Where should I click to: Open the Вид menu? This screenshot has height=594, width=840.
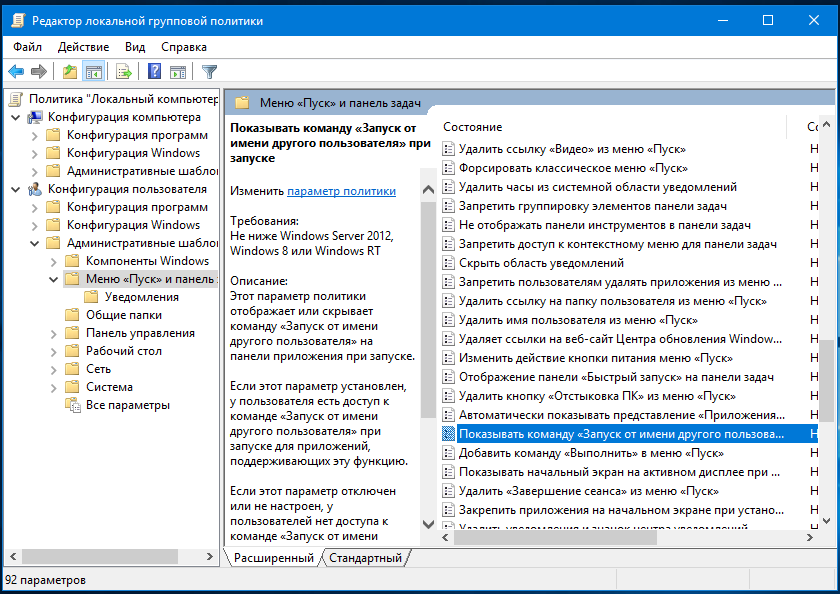(135, 47)
